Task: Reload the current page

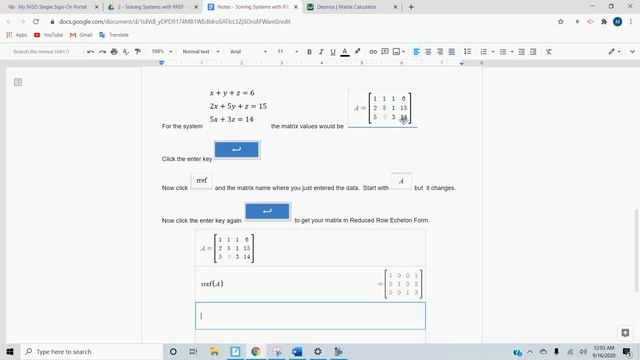Action: coord(36,22)
